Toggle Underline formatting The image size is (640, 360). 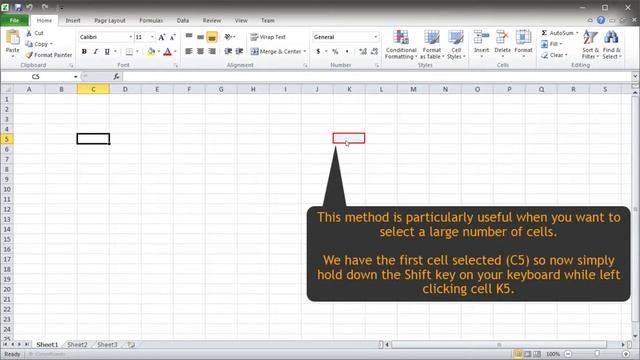click(107, 51)
